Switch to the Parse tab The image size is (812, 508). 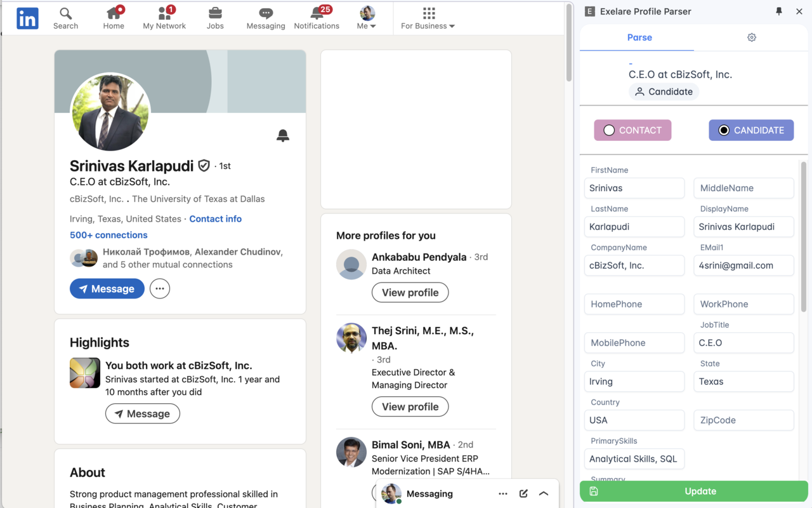pos(639,37)
